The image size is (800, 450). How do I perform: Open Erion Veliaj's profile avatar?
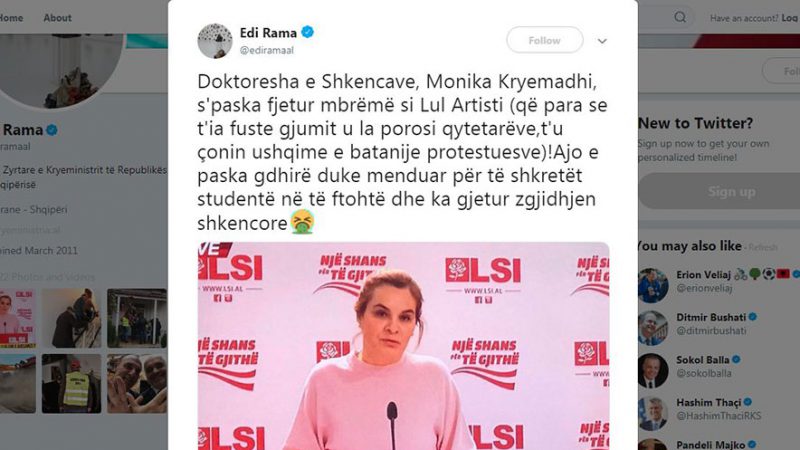pyautogui.click(x=653, y=285)
